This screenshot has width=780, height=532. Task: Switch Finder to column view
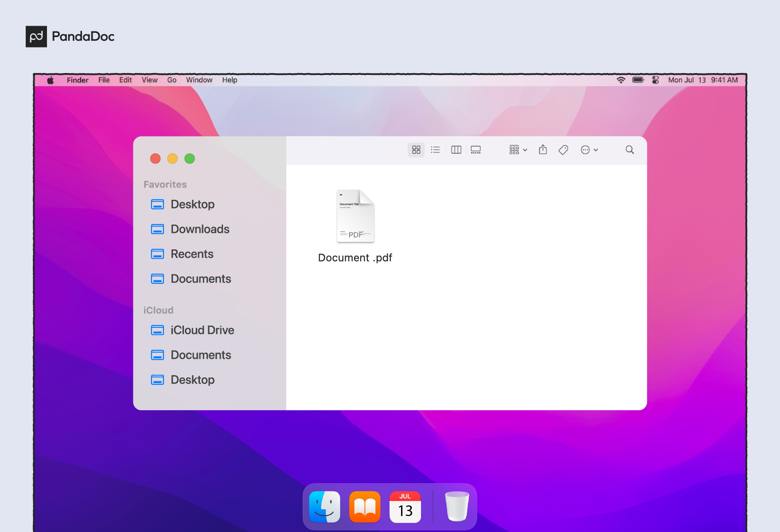coord(456,150)
